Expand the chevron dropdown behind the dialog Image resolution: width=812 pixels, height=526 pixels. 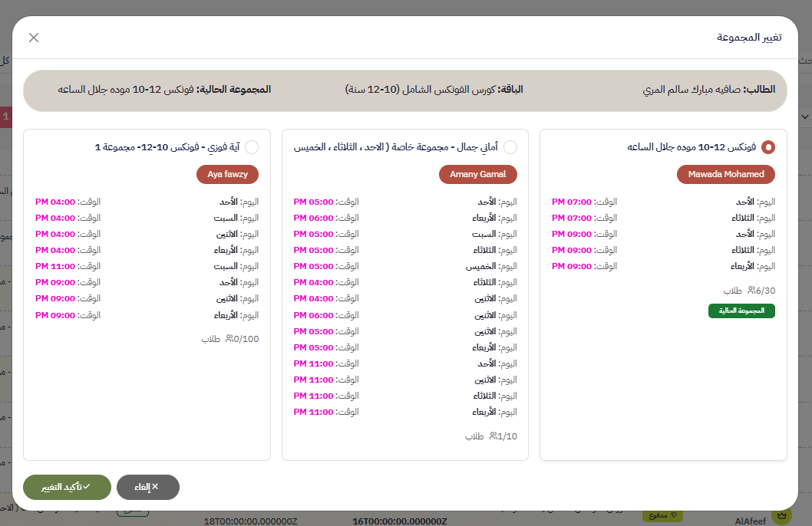coord(804,117)
